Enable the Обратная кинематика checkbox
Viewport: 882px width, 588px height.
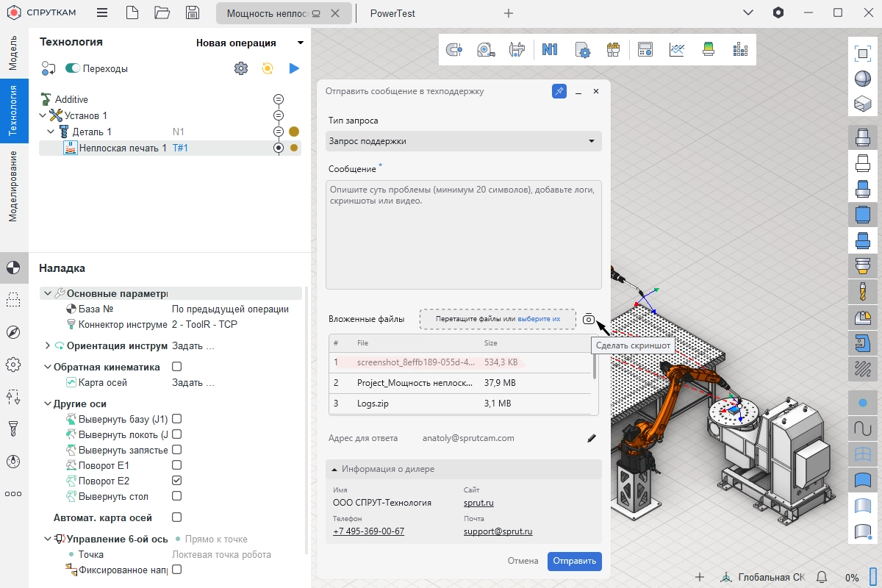[x=176, y=367]
